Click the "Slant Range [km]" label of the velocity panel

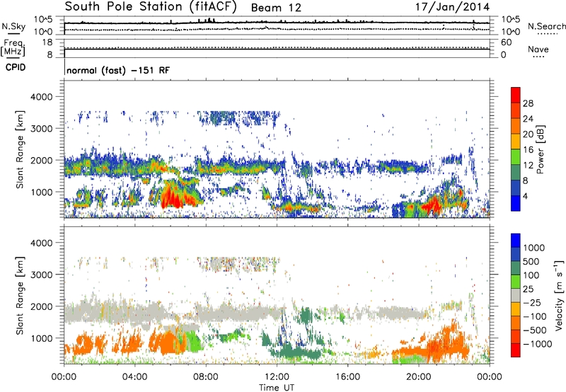[20, 296]
